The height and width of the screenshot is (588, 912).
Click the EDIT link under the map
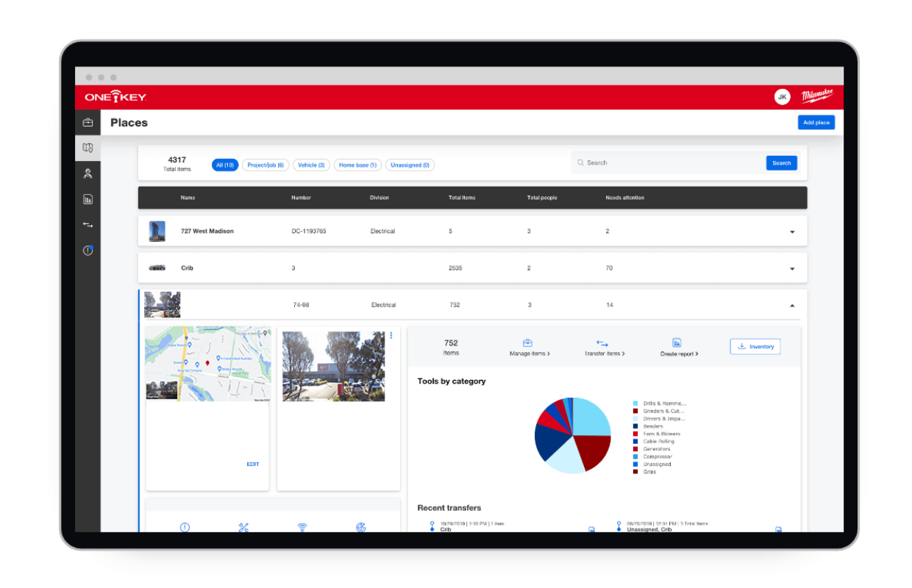pyautogui.click(x=252, y=465)
